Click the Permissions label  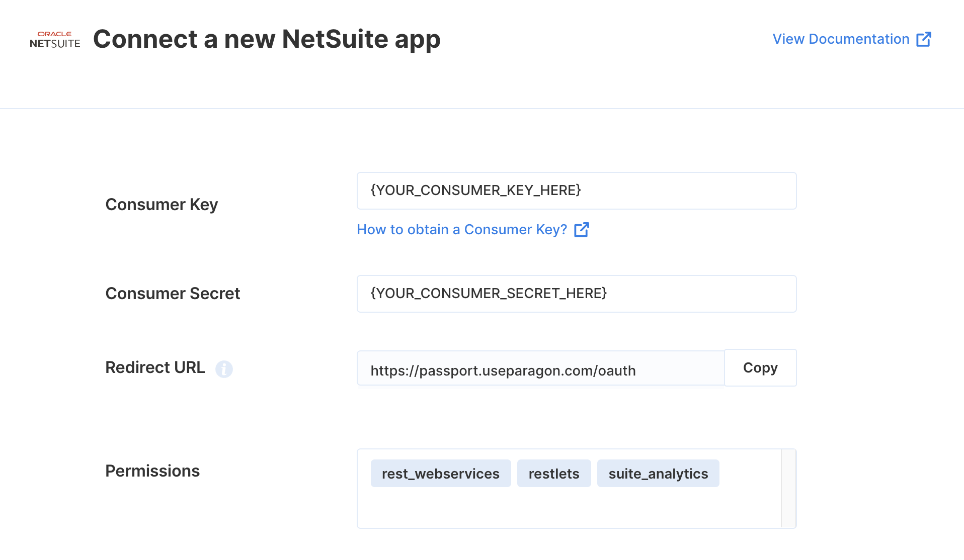(x=152, y=471)
